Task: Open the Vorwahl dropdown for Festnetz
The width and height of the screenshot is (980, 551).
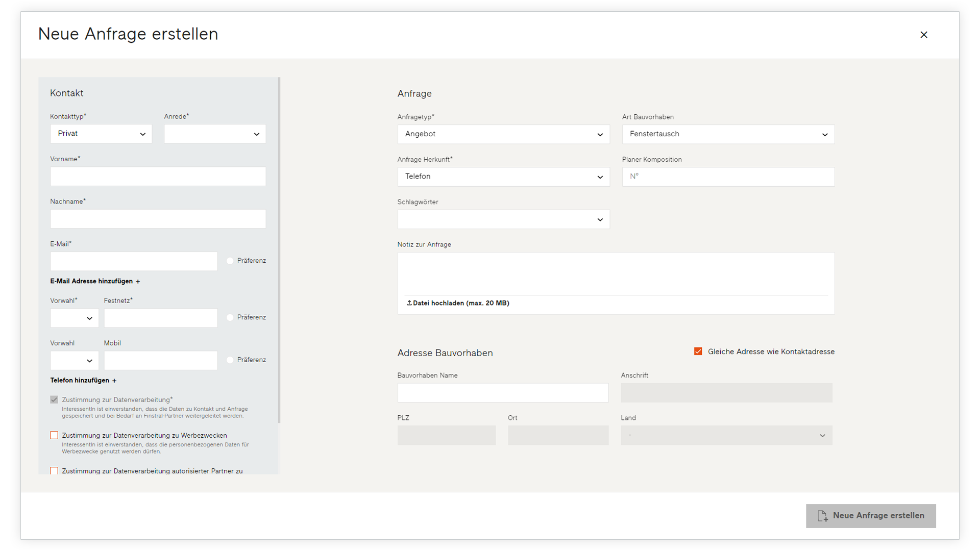Action: [75, 318]
